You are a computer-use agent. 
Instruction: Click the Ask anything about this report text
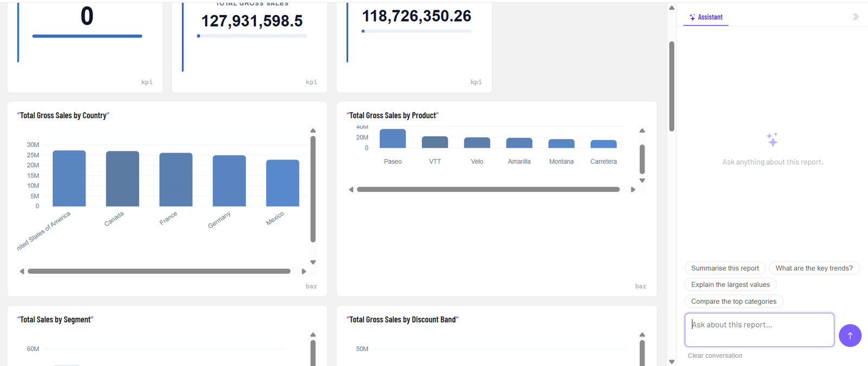pos(773,162)
